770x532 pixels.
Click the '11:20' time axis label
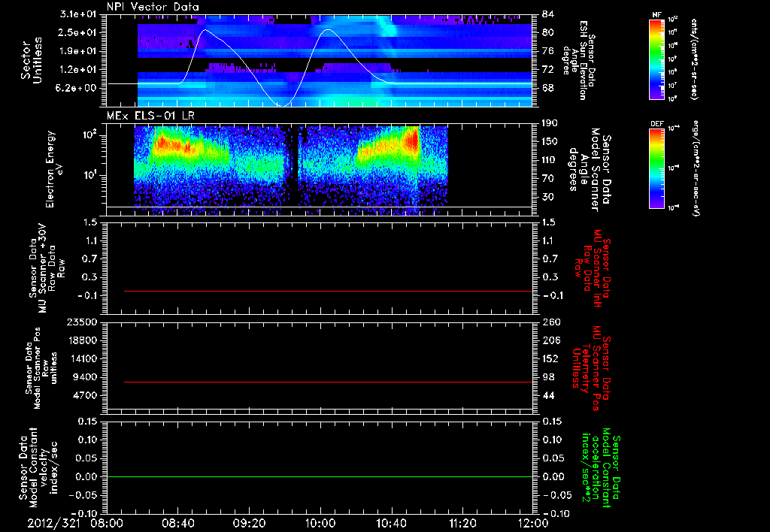[x=462, y=523]
